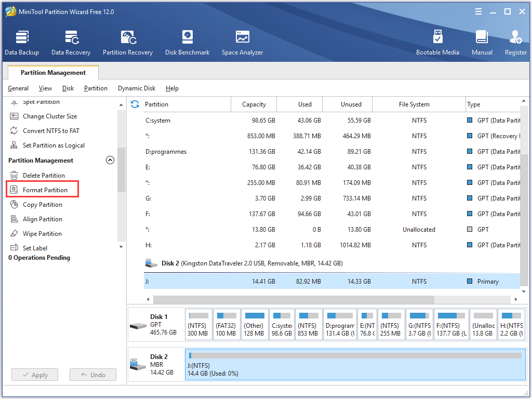The image size is (532, 399).
Task: Select the F: 137.67 GB row
Action: (332, 214)
